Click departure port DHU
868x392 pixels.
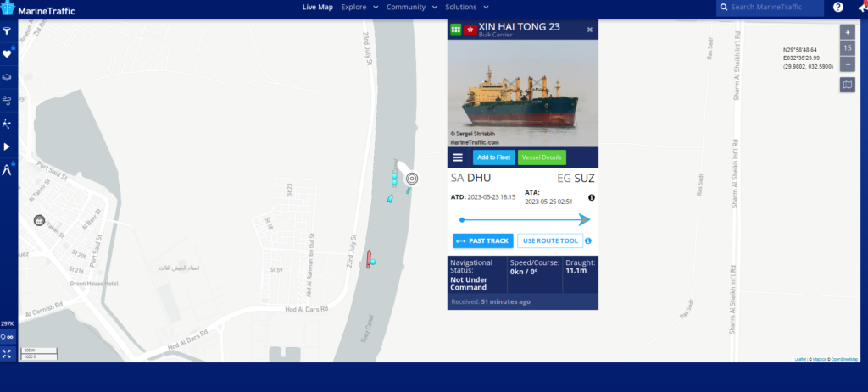[x=479, y=178]
